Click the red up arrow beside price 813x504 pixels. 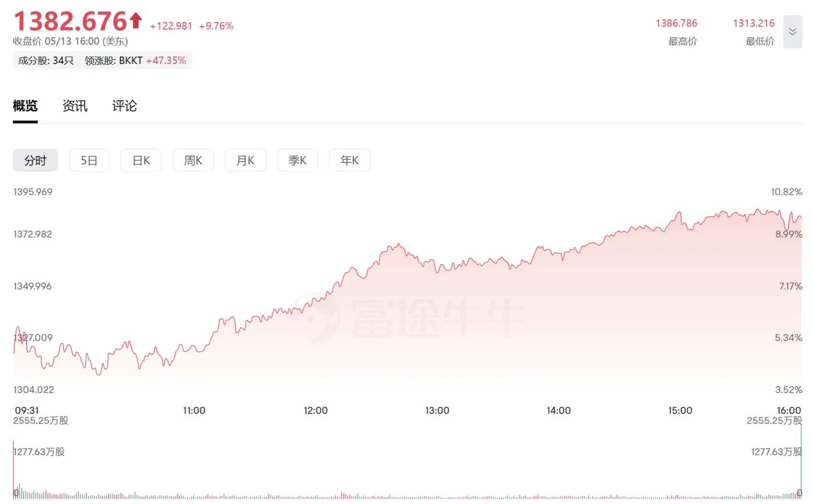136,21
